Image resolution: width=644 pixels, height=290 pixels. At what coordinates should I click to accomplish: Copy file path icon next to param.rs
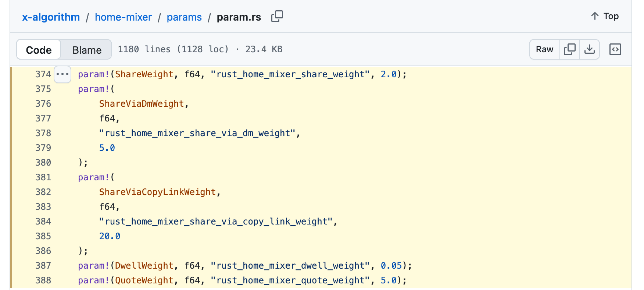point(277,17)
